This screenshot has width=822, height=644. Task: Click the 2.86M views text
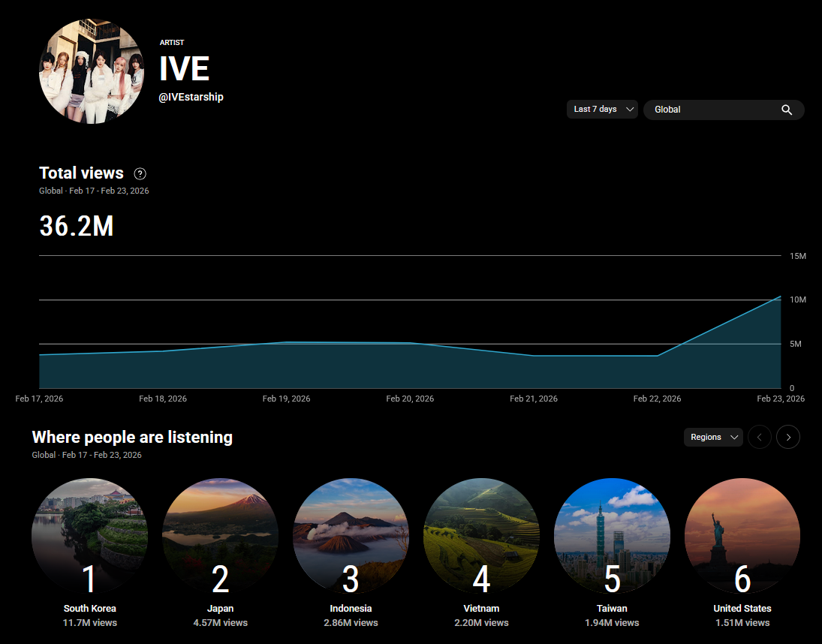click(x=351, y=622)
